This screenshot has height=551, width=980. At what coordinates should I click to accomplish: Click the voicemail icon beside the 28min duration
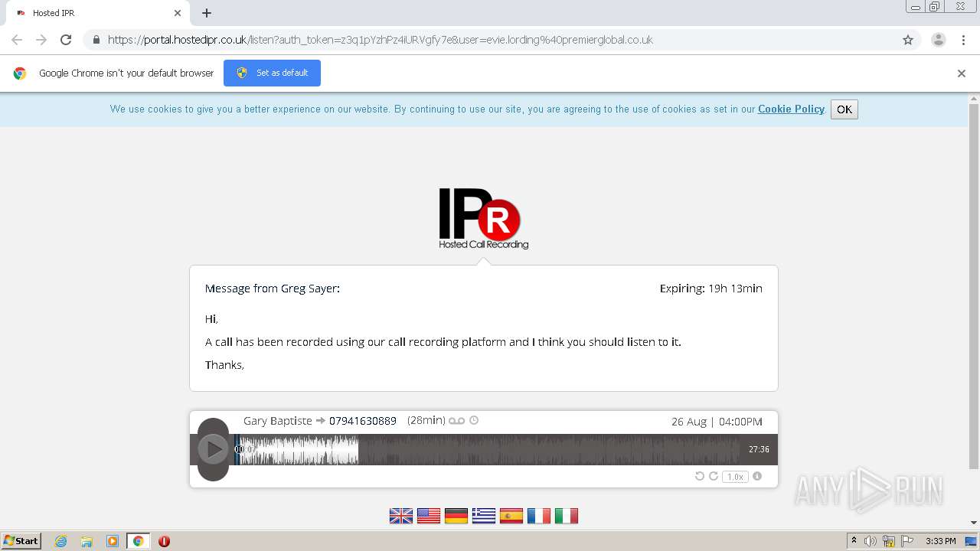pyautogui.click(x=457, y=421)
